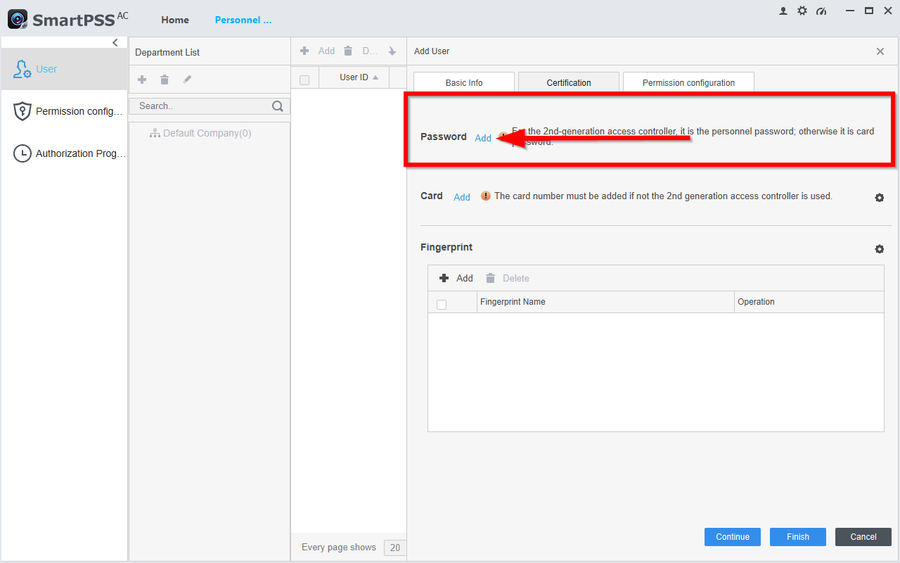Check the select-all box beside User ID
The width and height of the screenshot is (900, 563).
click(305, 79)
